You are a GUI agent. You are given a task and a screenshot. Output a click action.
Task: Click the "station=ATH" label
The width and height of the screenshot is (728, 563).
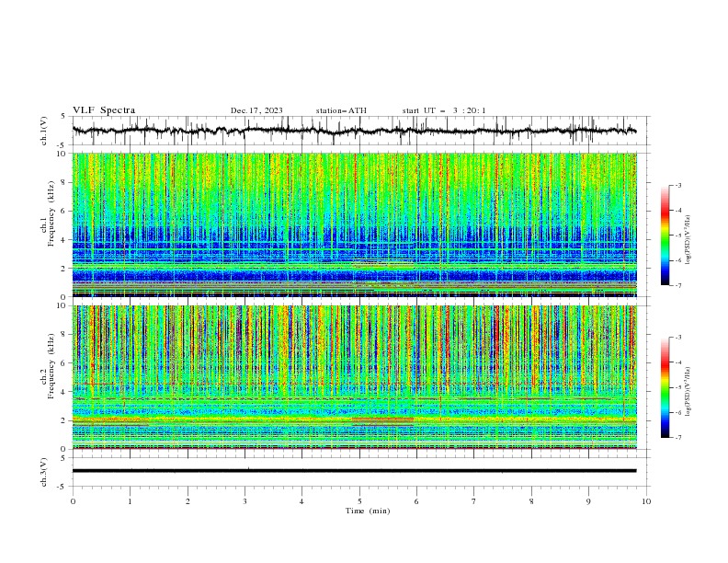pyautogui.click(x=341, y=110)
